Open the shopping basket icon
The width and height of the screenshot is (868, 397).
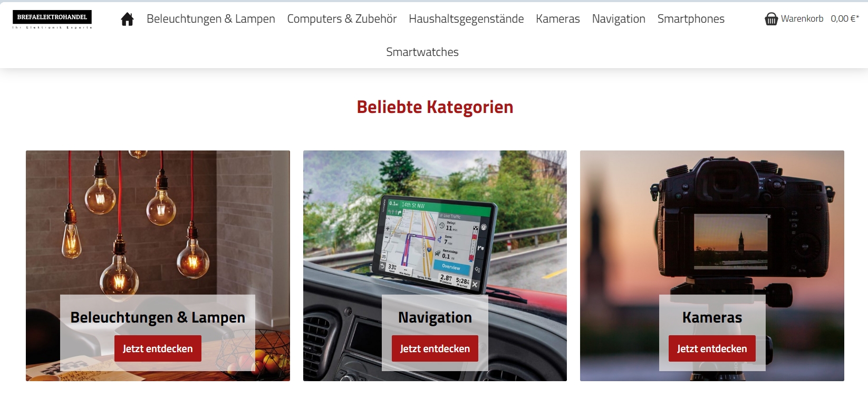(x=771, y=19)
